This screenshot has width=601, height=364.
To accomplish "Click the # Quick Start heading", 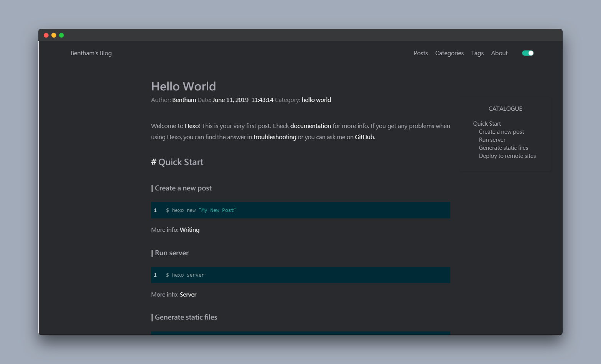I will tap(177, 162).
